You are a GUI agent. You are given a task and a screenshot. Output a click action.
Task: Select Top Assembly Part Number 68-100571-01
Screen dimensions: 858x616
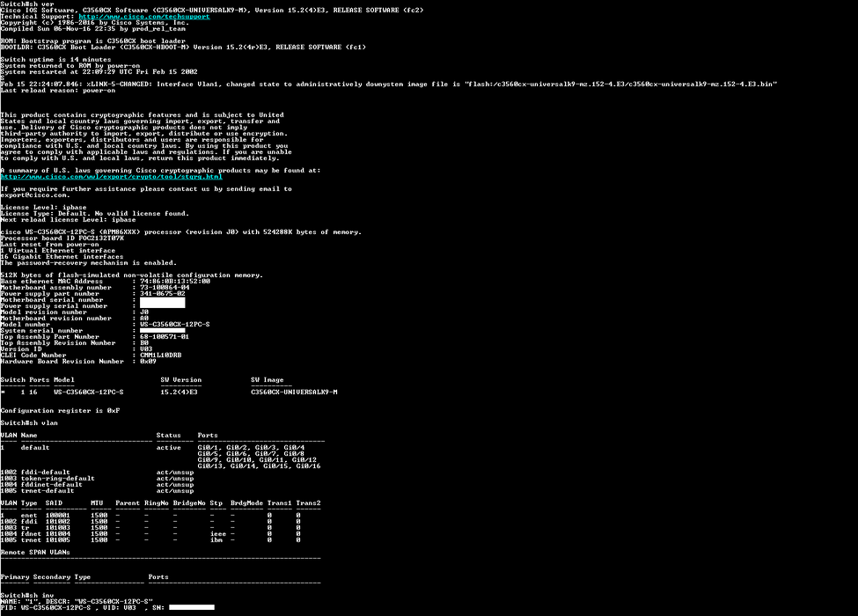tap(165, 336)
